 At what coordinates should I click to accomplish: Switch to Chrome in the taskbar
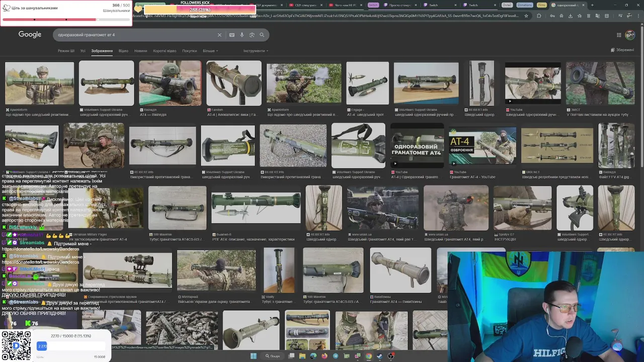[369, 356]
